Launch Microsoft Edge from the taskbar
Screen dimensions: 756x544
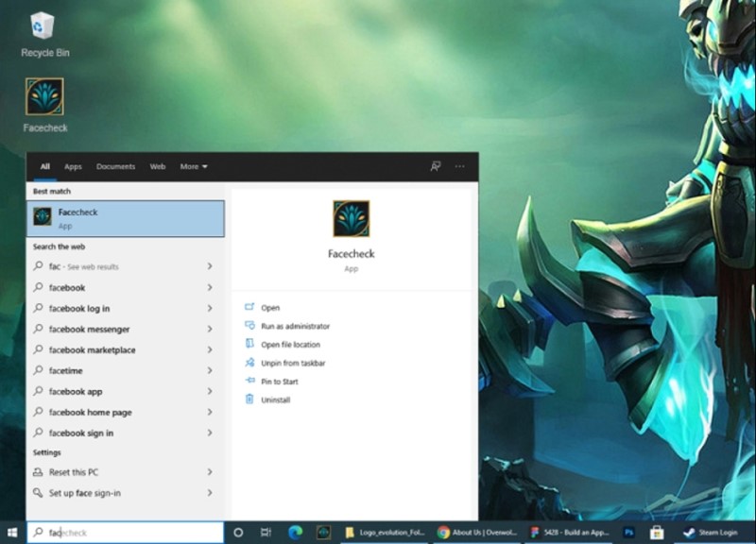(x=294, y=533)
